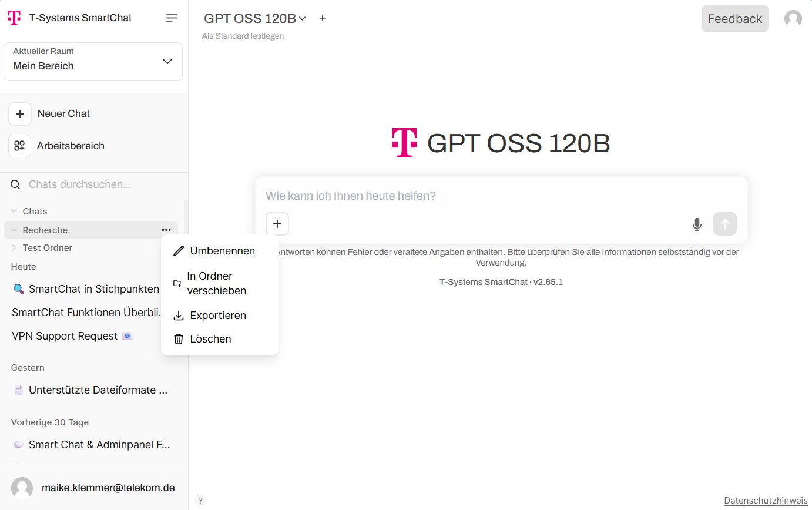Viewport: 812px width, 510px height.
Task: Open the Arbeitsbereich workspace
Action: [71, 146]
